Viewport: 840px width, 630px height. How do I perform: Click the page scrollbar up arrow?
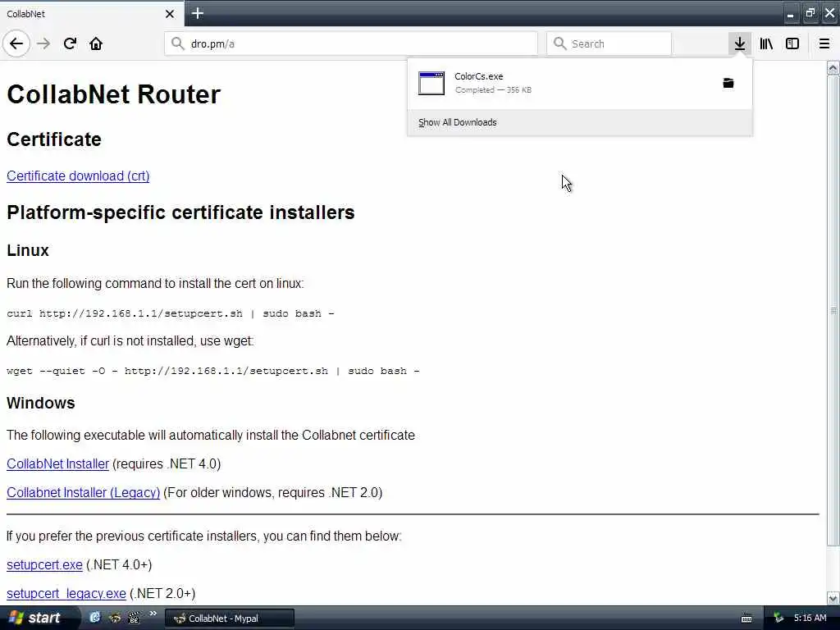[833, 67]
